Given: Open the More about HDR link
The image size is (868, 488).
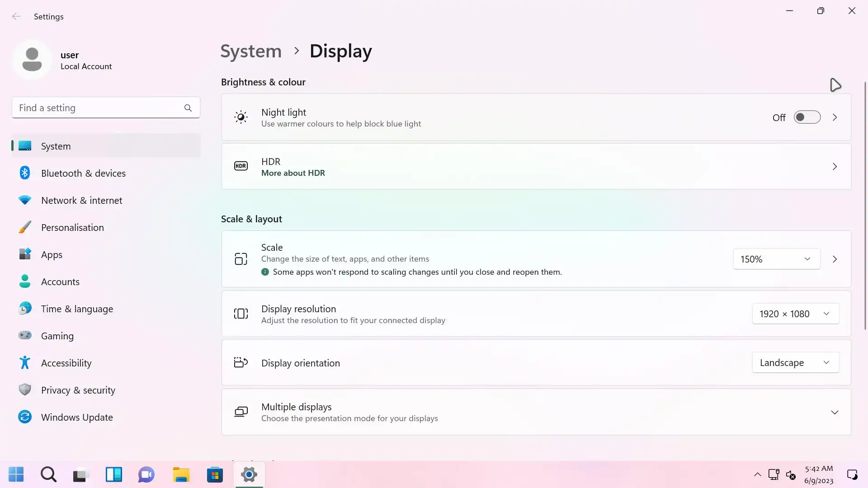Looking at the screenshot, I should point(293,173).
